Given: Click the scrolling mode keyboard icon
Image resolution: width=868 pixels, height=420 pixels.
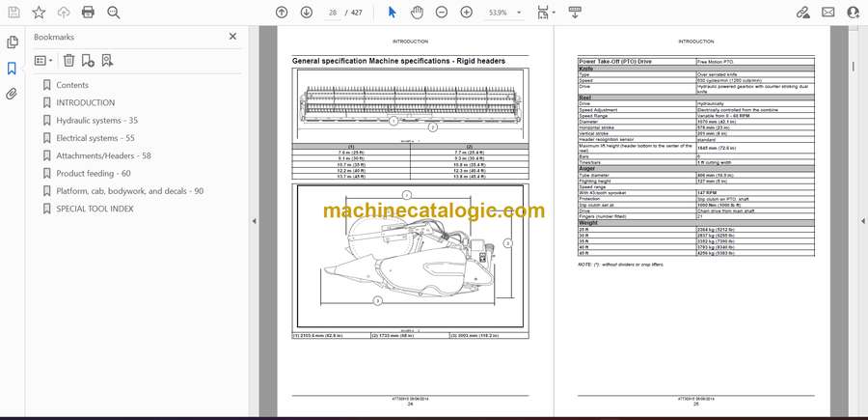Looking at the screenshot, I should click(575, 13).
